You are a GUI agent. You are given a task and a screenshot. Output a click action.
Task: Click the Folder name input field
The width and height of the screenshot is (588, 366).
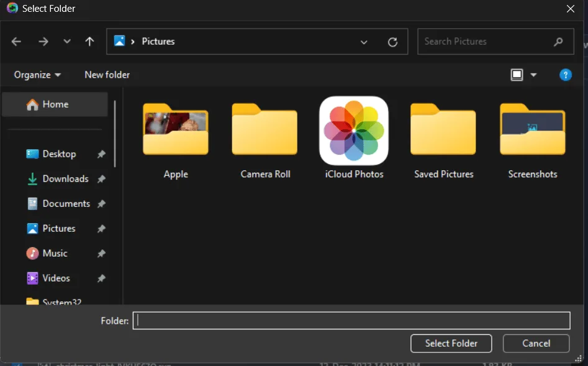[351, 321]
